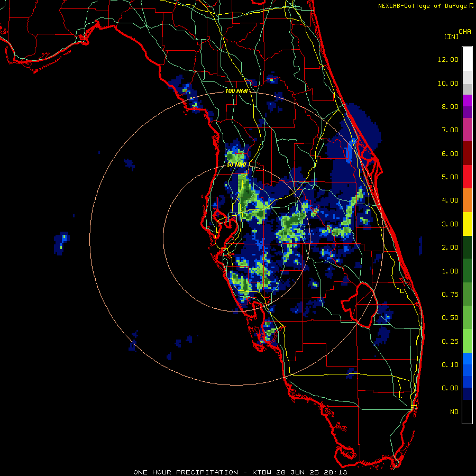
Task: Click the 0.50 legend value
Action: coord(450,318)
